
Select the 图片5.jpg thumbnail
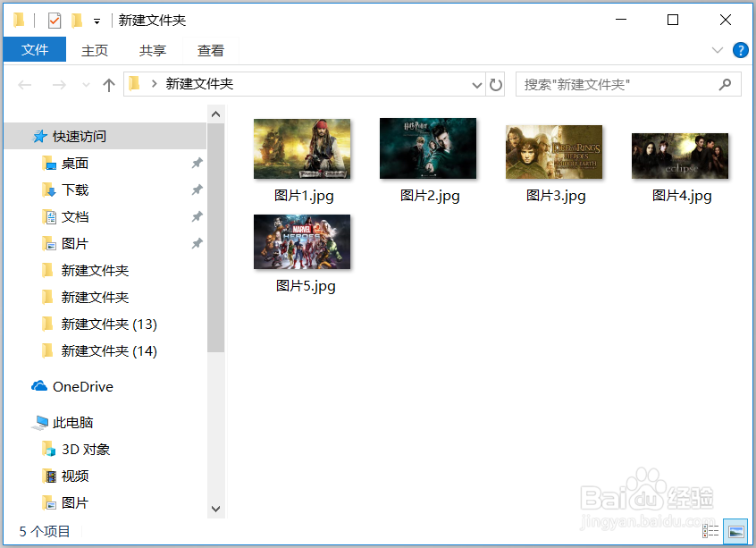(302, 241)
